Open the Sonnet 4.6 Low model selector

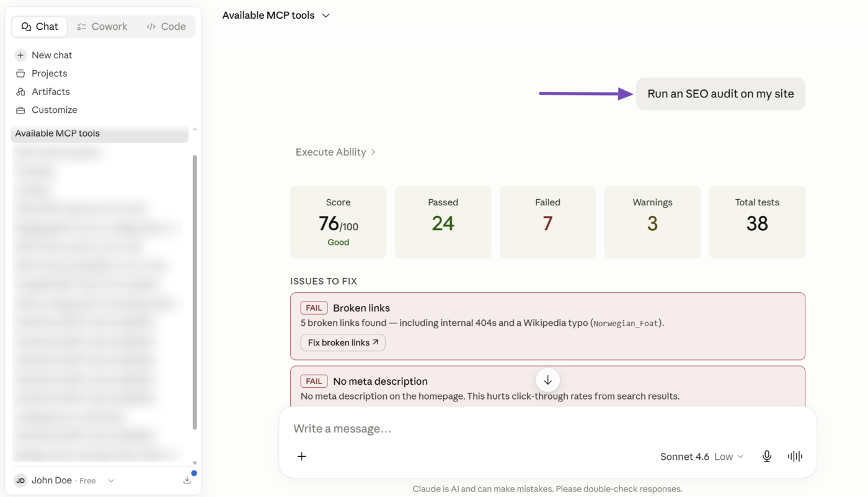[x=702, y=457]
